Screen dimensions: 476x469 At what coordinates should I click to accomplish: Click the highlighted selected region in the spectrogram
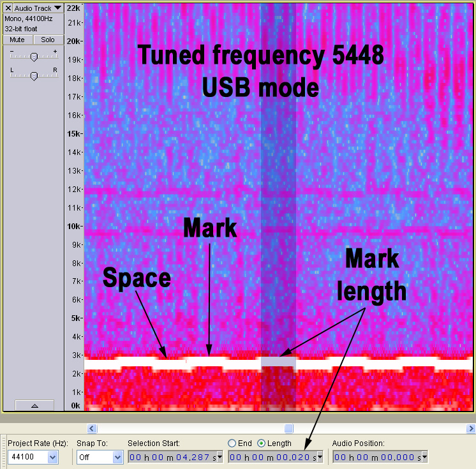[x=278, y=207]
